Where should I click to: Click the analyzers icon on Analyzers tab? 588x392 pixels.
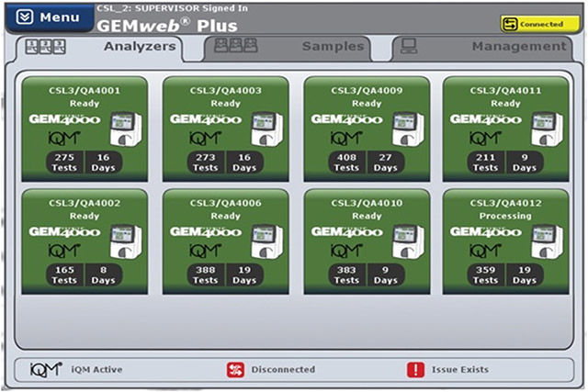click(45, 47)
